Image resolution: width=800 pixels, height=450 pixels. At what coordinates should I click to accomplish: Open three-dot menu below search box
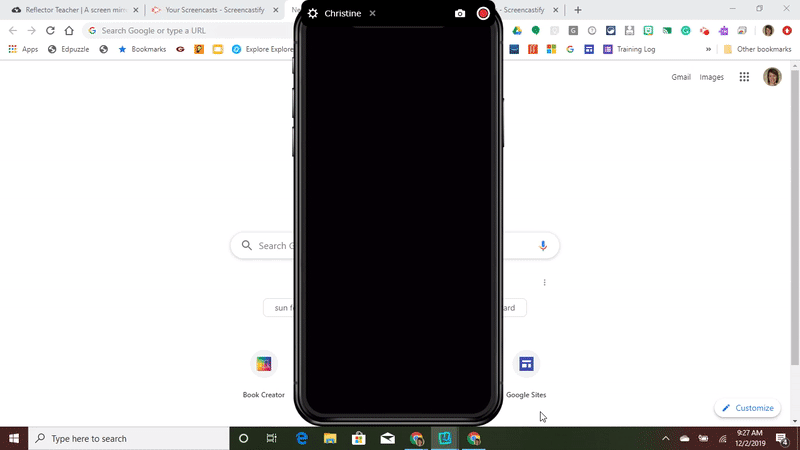544,282
